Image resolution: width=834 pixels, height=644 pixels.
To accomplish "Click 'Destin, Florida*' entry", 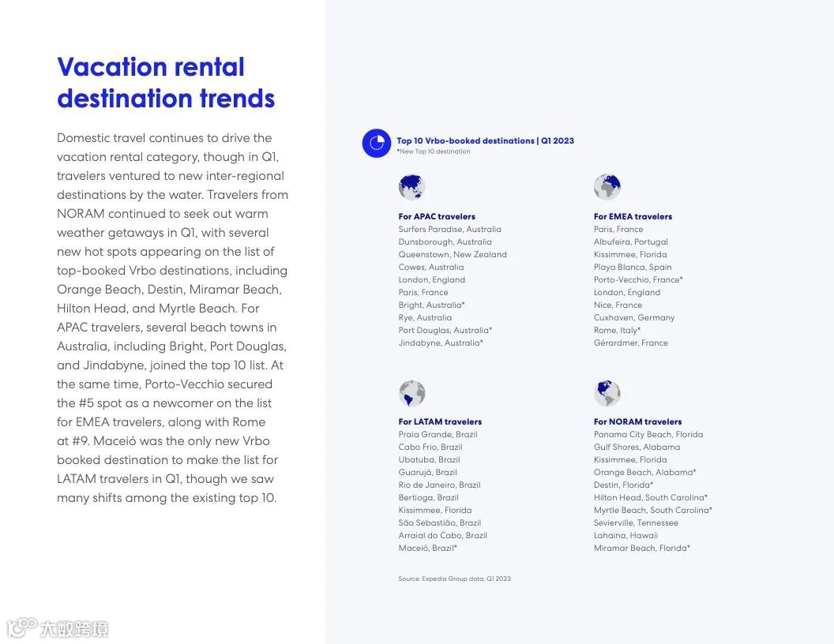I will tap(623, 485).
